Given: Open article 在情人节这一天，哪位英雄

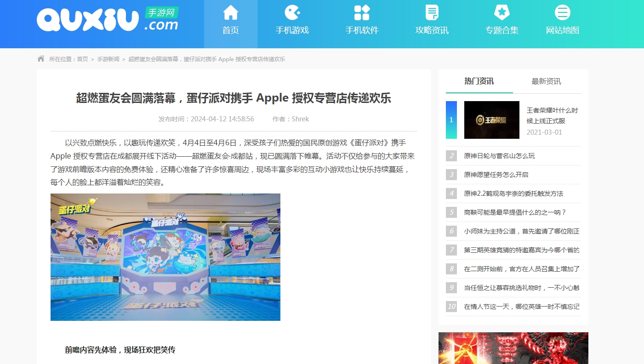Looking at the screenshot, I should pyautogui.click(x=522, y=307).
